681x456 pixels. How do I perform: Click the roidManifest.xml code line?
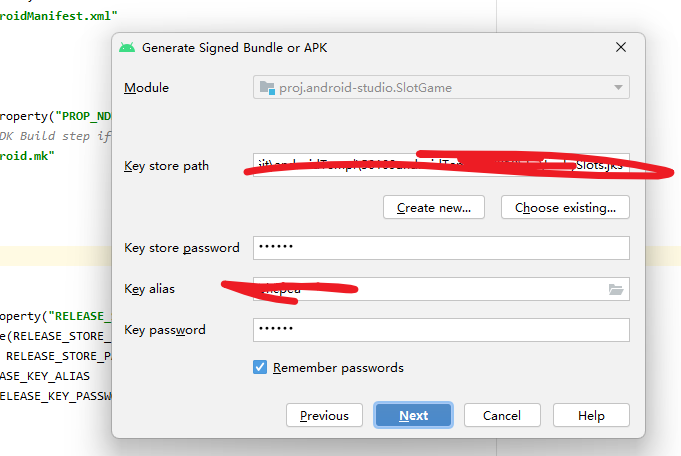tap(58, 16)
